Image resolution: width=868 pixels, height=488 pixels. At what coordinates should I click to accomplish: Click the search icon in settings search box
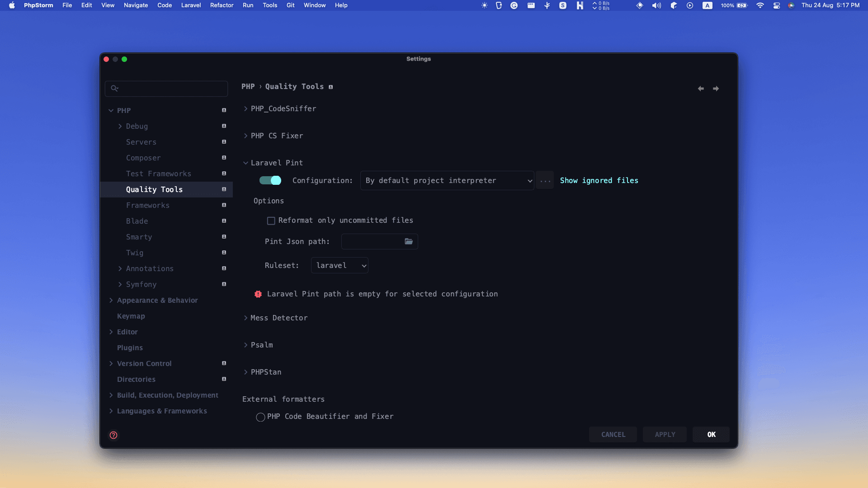point(114,89)
